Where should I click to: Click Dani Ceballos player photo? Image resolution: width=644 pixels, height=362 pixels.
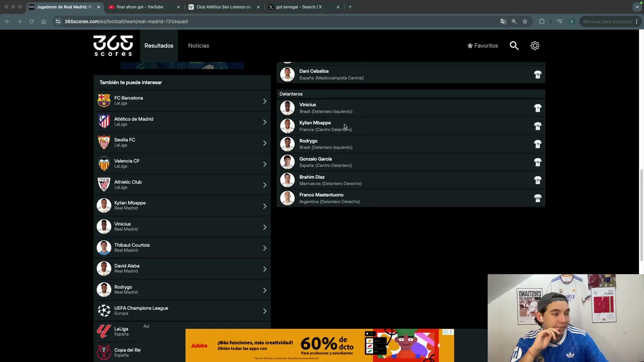click(x=287, y=74)
